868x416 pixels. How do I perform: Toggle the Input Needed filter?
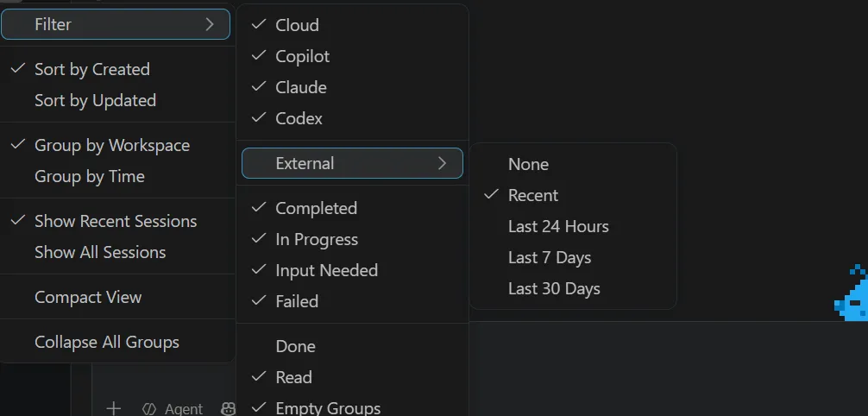(x=352, y=270)
